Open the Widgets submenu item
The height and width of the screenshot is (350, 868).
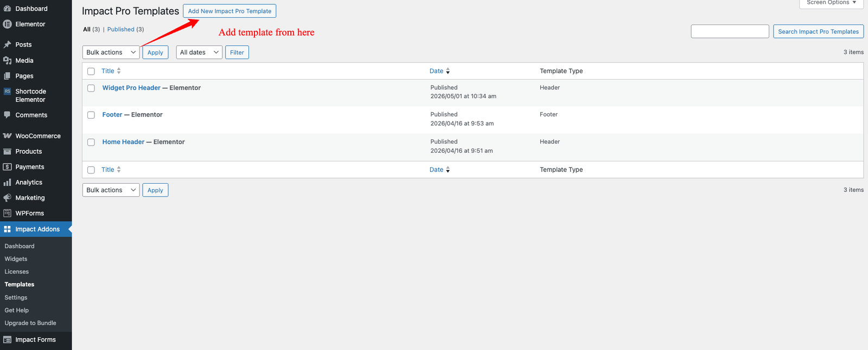point(16,259)
